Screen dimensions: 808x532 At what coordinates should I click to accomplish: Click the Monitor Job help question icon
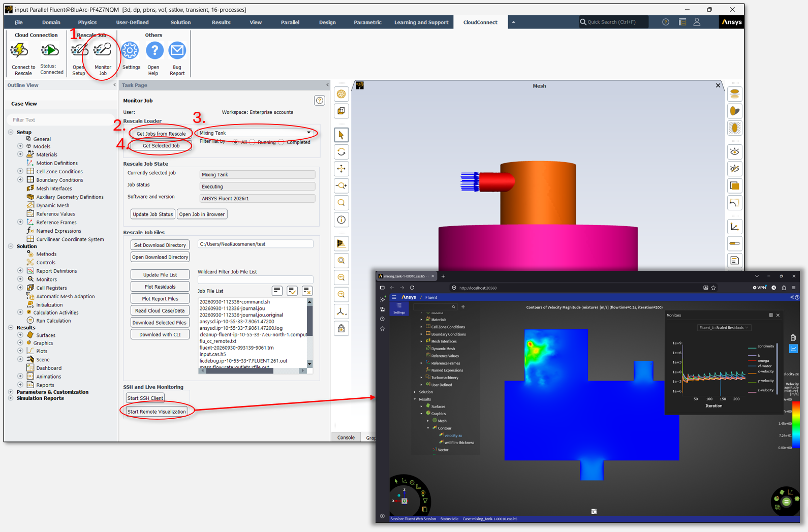pos(319,101)
